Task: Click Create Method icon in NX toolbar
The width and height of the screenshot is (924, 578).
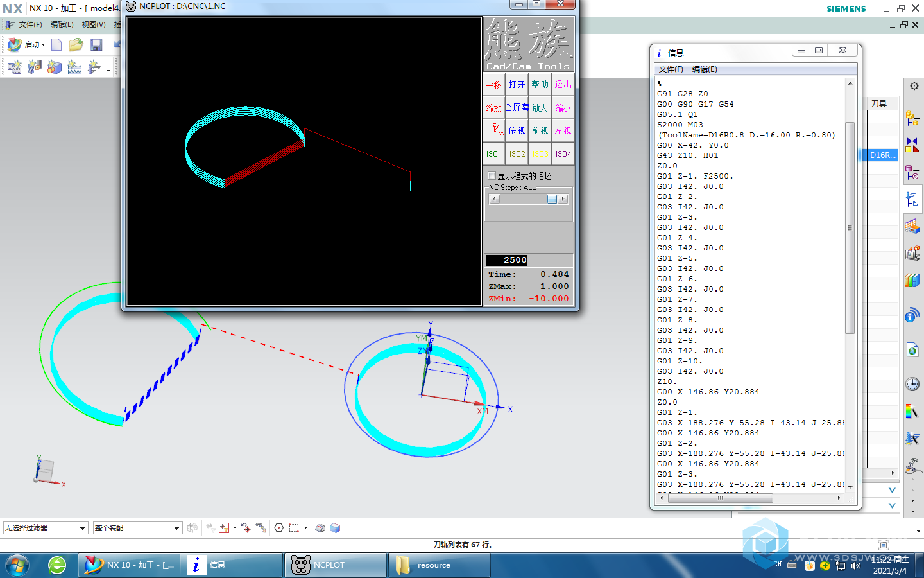Action: 74,67
